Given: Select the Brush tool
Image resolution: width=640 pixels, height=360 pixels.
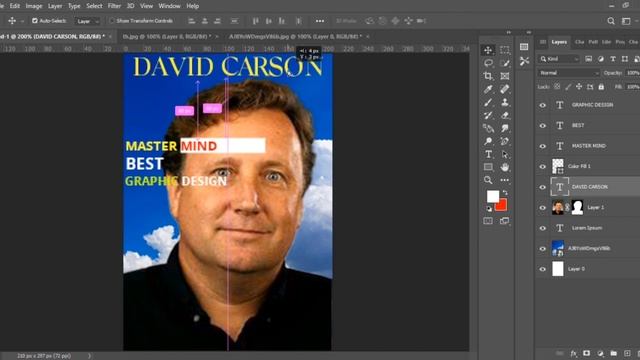Looking at the screenshot, I should pyautogui.click(x=488, y=102).
